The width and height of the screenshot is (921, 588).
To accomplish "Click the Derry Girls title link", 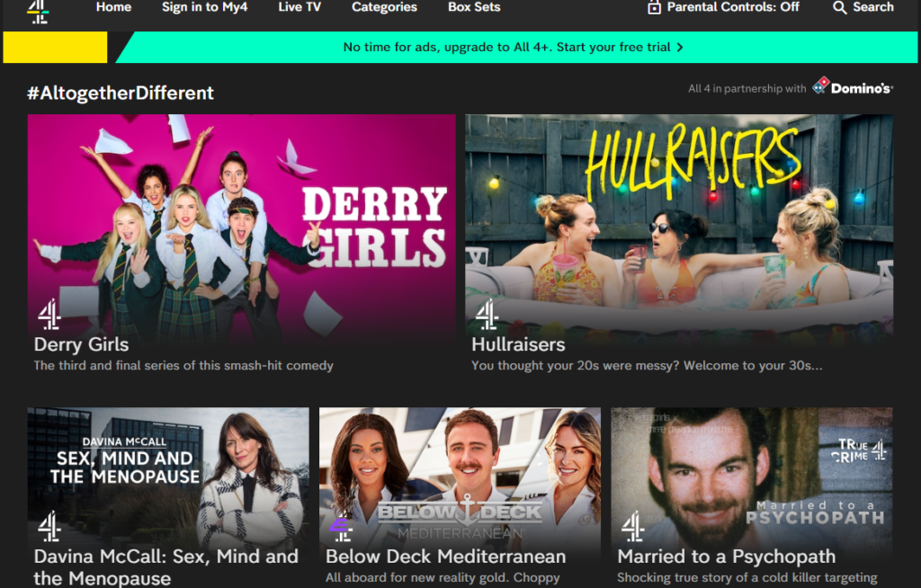I will tap(81, 345).
